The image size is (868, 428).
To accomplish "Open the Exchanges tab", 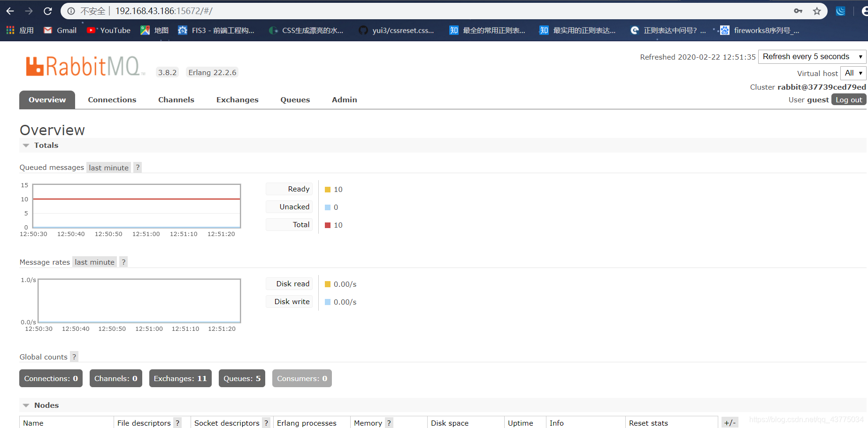I will [x=237, y=99].
